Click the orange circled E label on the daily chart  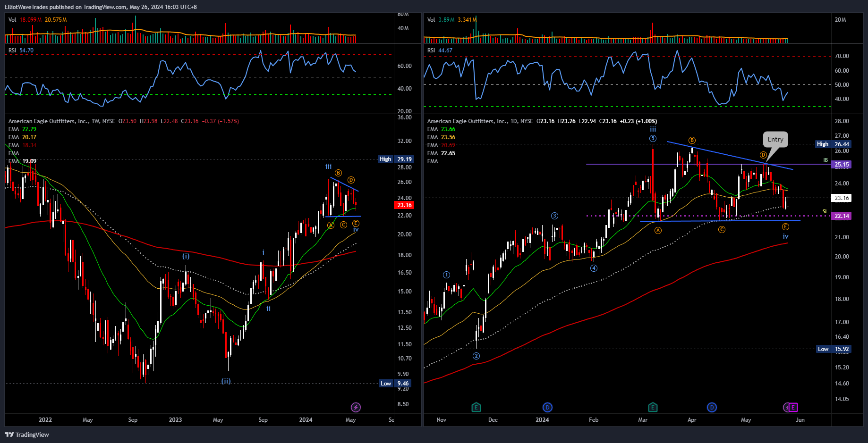coord(785,227)
